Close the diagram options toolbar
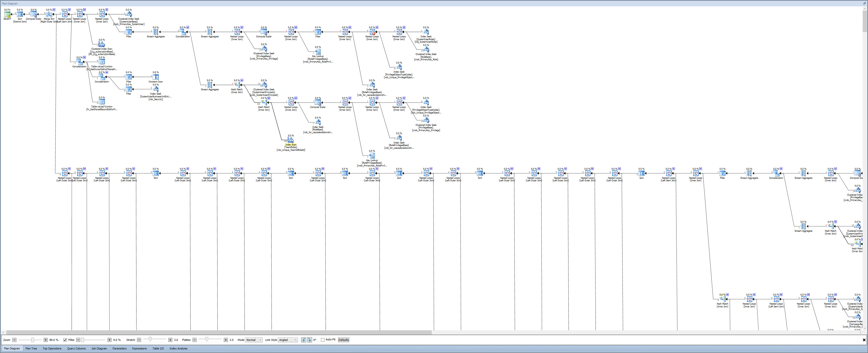 pyautogui.click(x=864, y=340)
